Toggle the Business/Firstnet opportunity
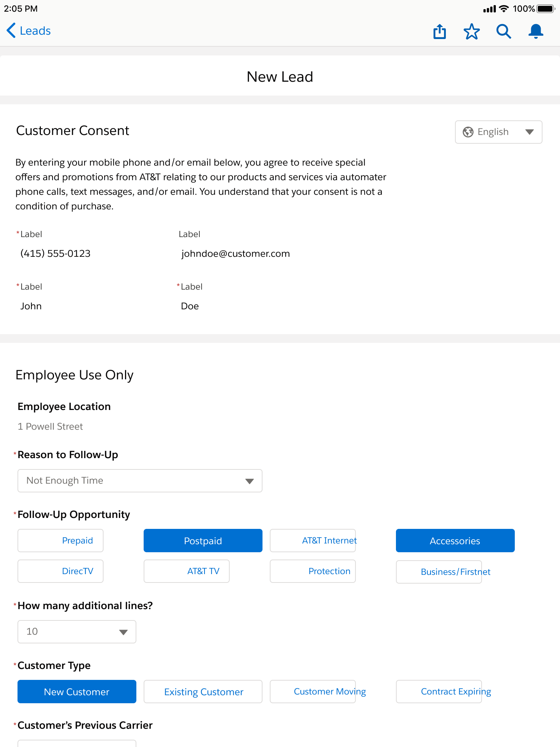 (439, 572)
